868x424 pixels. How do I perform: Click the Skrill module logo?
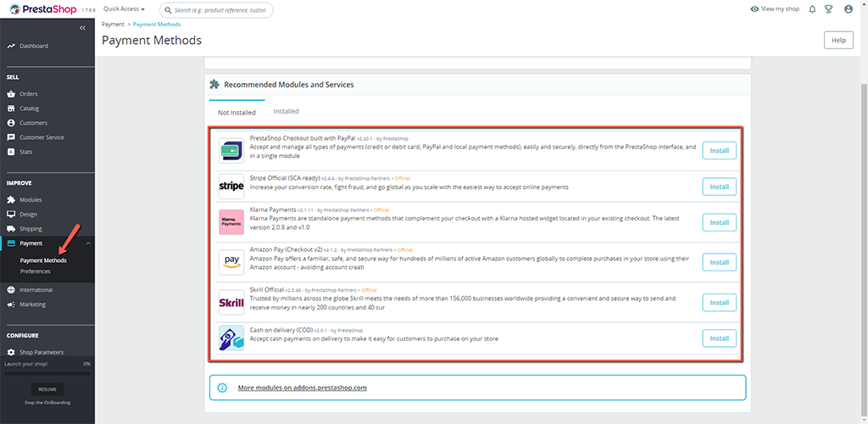tap(231, 302)
